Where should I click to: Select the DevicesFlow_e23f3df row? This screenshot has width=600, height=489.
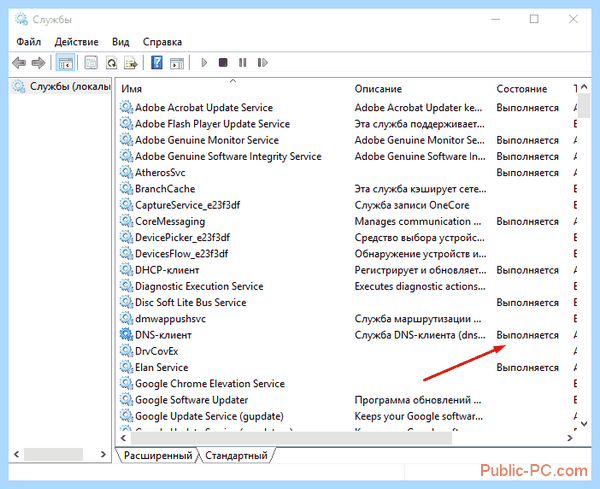pyautogui.click(x=346, y=254)
